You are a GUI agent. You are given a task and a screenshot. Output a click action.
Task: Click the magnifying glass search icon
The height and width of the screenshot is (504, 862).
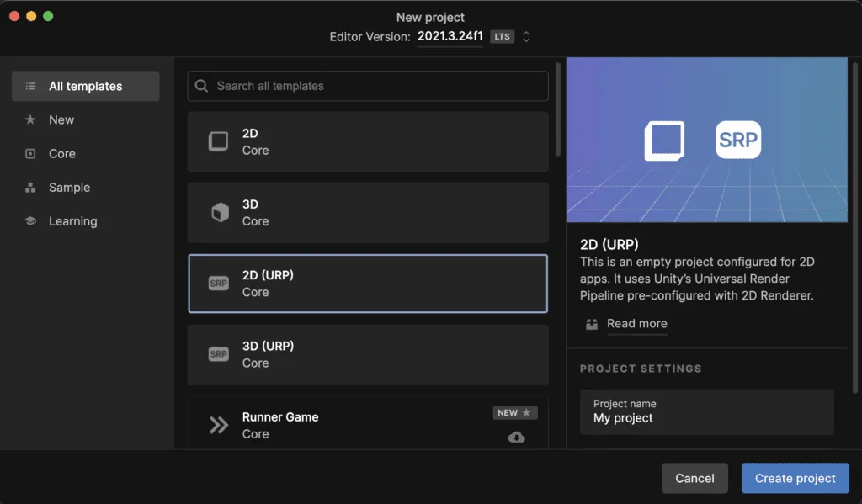(201, 86)
